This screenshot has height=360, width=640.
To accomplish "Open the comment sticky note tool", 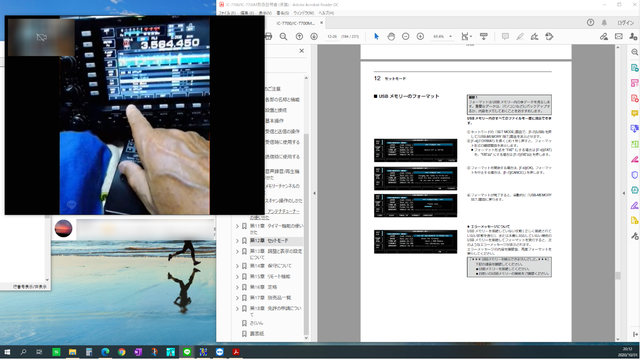I will point(505,36).
